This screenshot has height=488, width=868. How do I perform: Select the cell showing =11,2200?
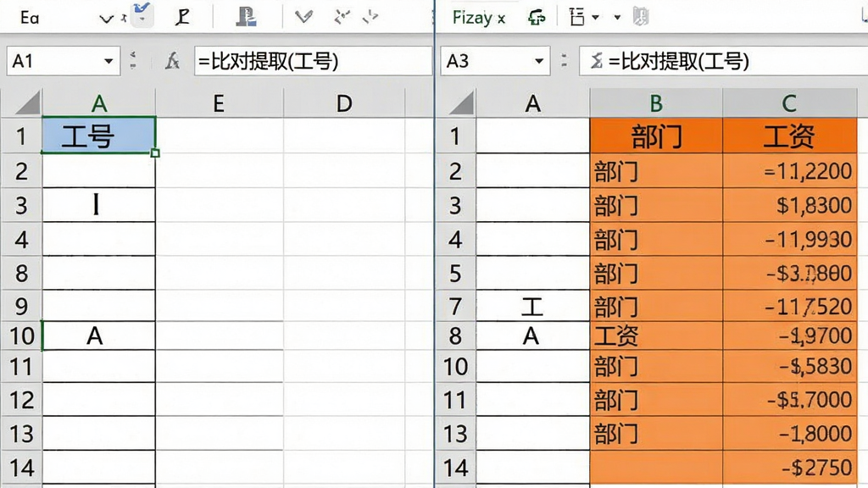tap(789, 171)
